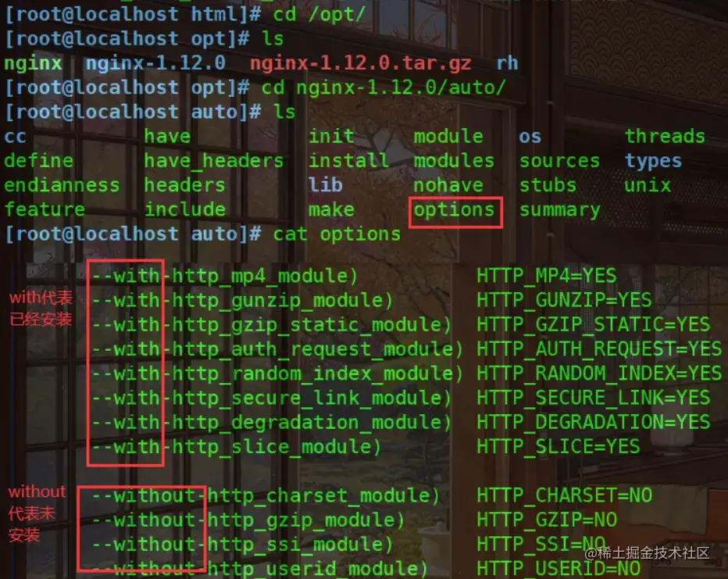Click the red 'with代表已经安装' annotation
The height and width of the screenshot is (579, 728).
pos(41,309)
